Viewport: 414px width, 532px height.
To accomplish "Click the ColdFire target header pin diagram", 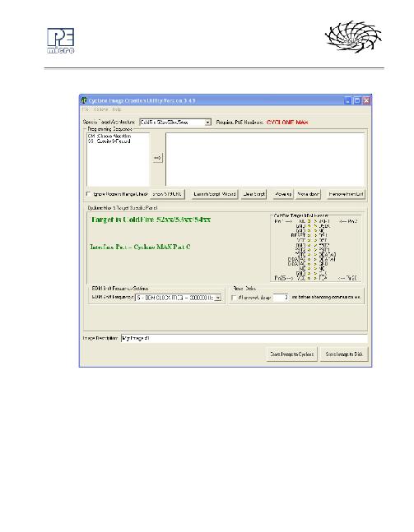I will (x=316, y=248).
